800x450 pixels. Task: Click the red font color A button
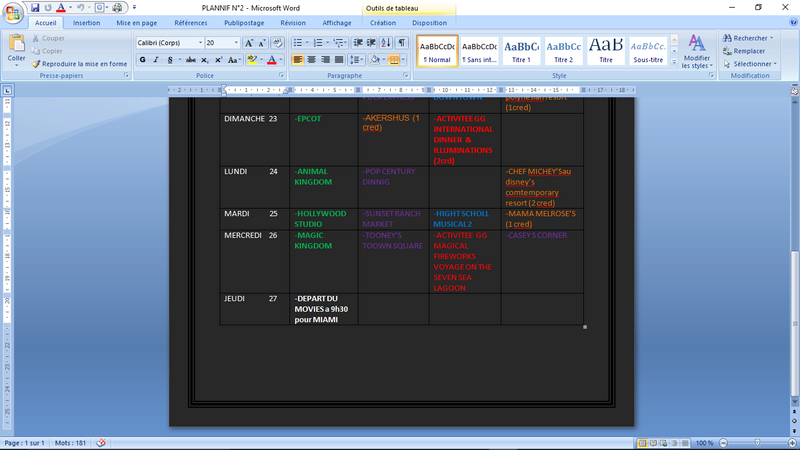tap(271, 60)
